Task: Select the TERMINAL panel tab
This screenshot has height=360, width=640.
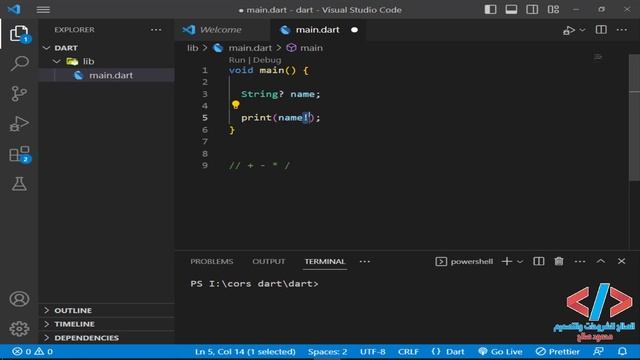Action: [x=325, y=261]
